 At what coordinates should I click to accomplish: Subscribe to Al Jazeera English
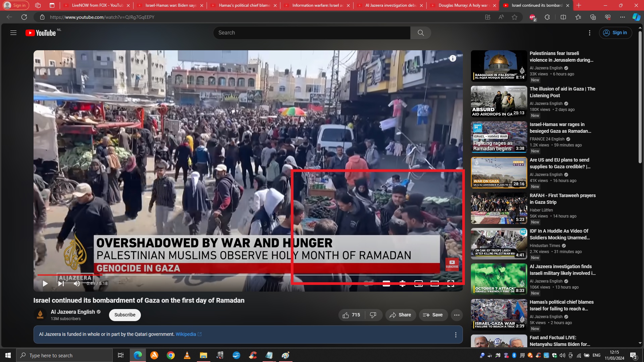[125, 315]
